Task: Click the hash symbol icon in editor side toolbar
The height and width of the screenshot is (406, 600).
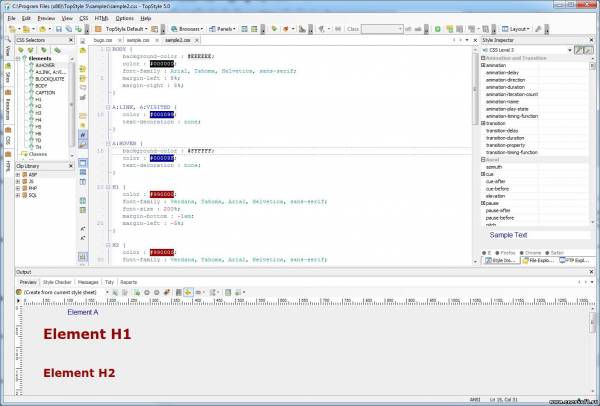Action: [x=83, y=135]
